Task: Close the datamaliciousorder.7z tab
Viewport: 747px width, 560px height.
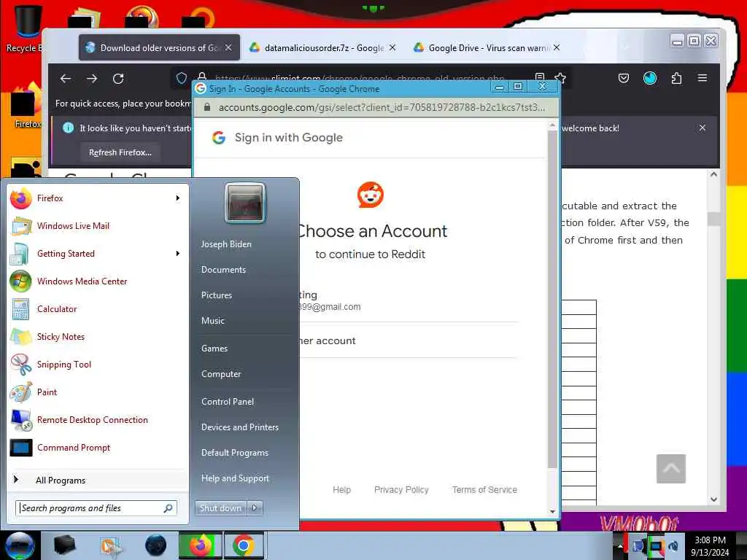Action: pyautogui.click(x=392, y=47)
